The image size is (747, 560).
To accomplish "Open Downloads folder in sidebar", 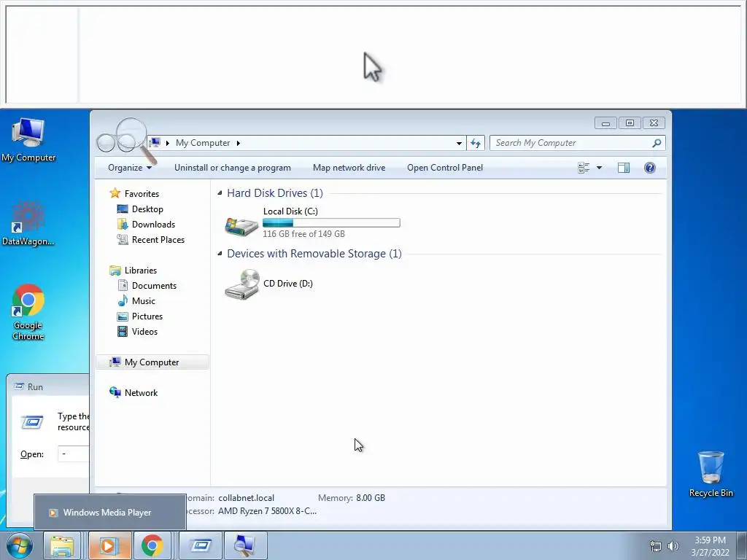I will 153,225.
